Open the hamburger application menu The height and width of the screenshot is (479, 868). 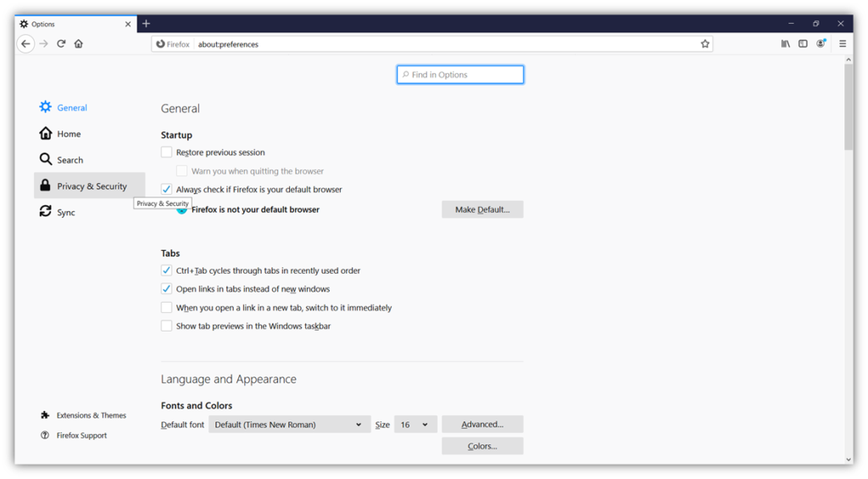coord(843,44)
